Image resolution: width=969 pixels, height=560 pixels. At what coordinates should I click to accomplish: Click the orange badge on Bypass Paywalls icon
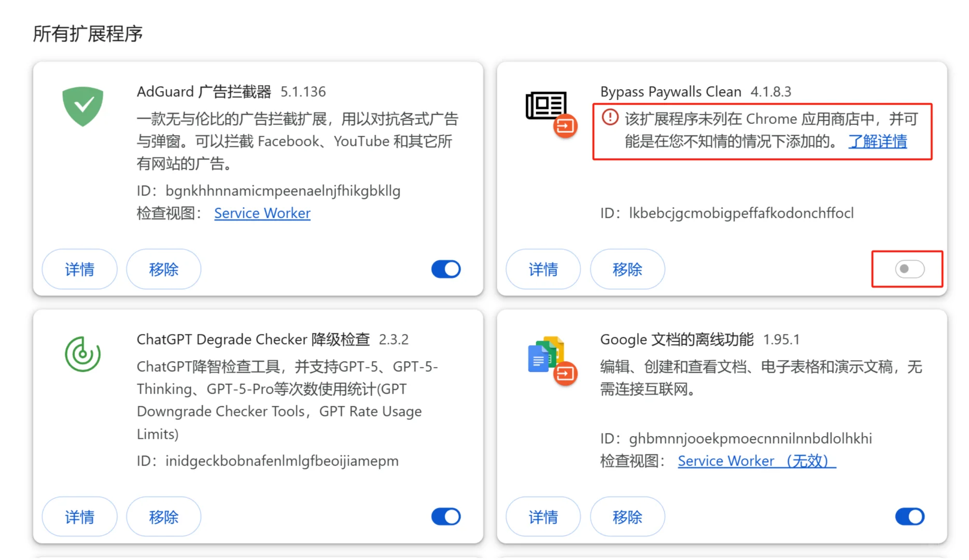click(x=566, y=125)
